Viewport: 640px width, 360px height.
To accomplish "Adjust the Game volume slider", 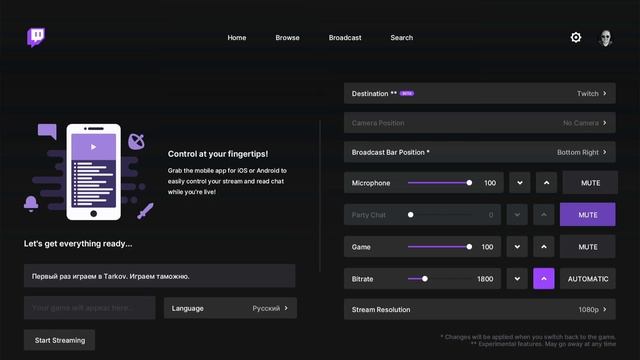I will [440, 247].
